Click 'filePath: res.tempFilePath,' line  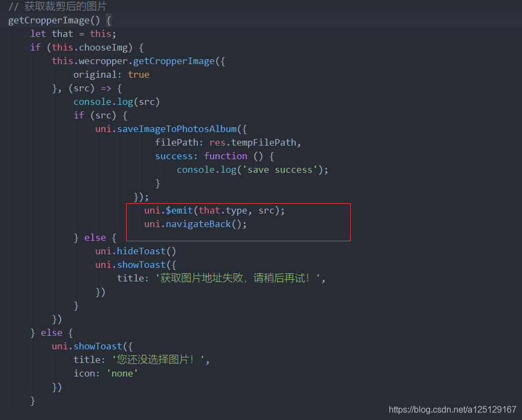coord(228,143)
